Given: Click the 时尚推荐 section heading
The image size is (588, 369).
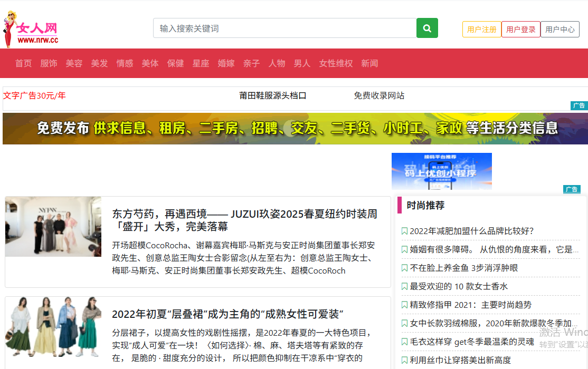Looking at the screenshot, I should 425,205.
